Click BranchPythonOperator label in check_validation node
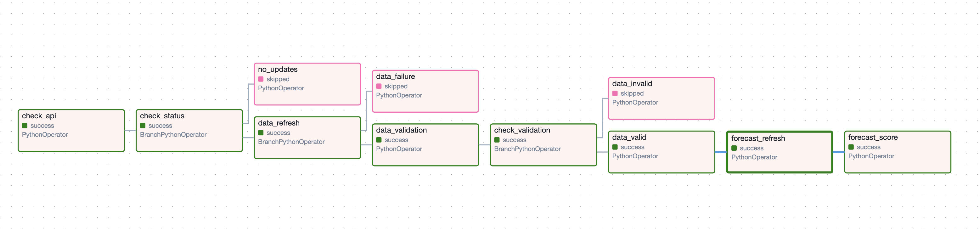Screen dimensions: 980x236 tap(527, 149)
